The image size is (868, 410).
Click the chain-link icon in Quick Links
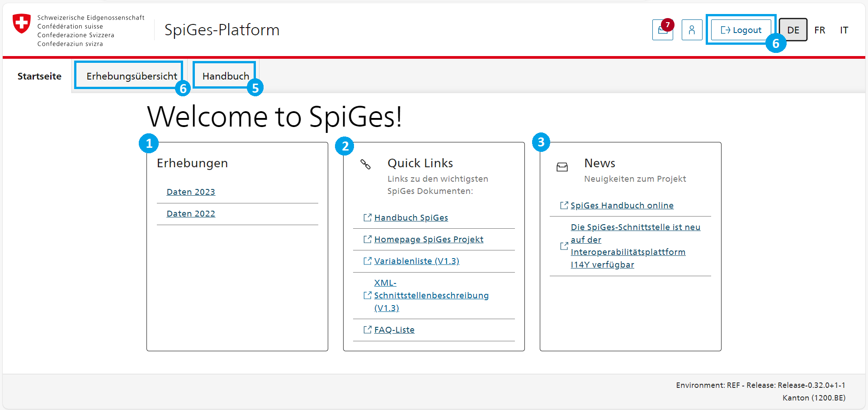point(365,164)
